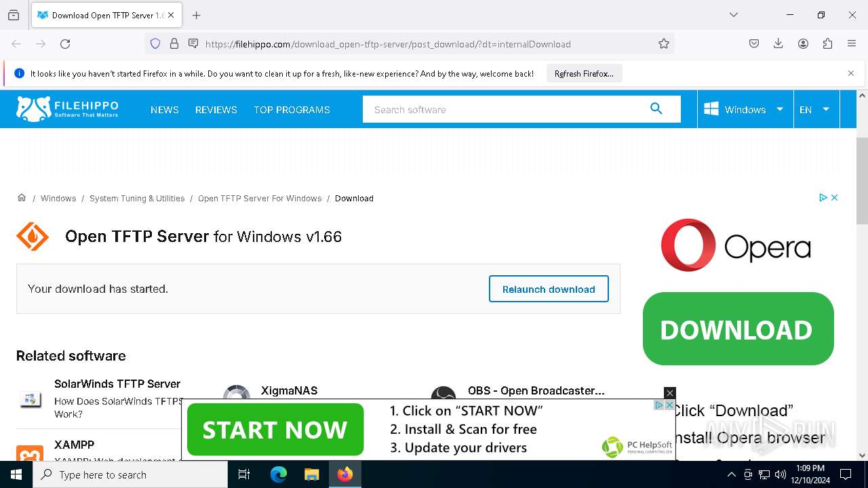This screenshot has width=868, height=488.
Task: Click the Opera logo ad
Action: 736,245
